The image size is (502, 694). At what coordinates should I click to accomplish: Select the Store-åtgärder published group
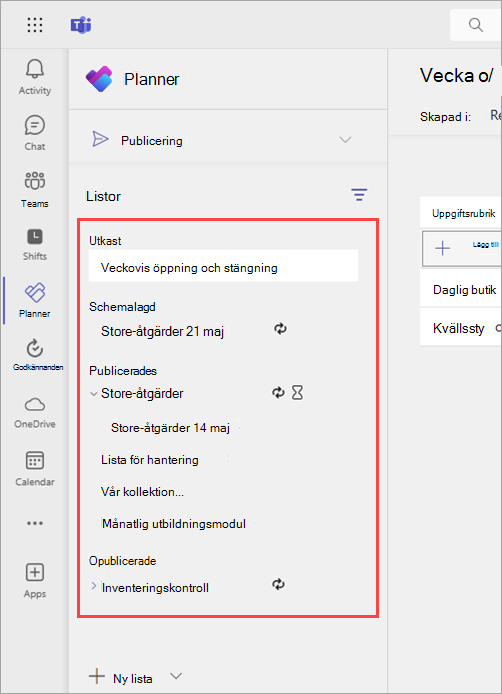(142, 393)
